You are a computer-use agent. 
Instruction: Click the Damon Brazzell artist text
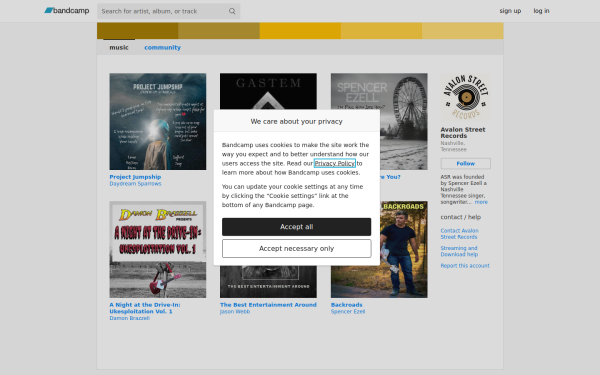pyautogui.click(x=129, y=318)
